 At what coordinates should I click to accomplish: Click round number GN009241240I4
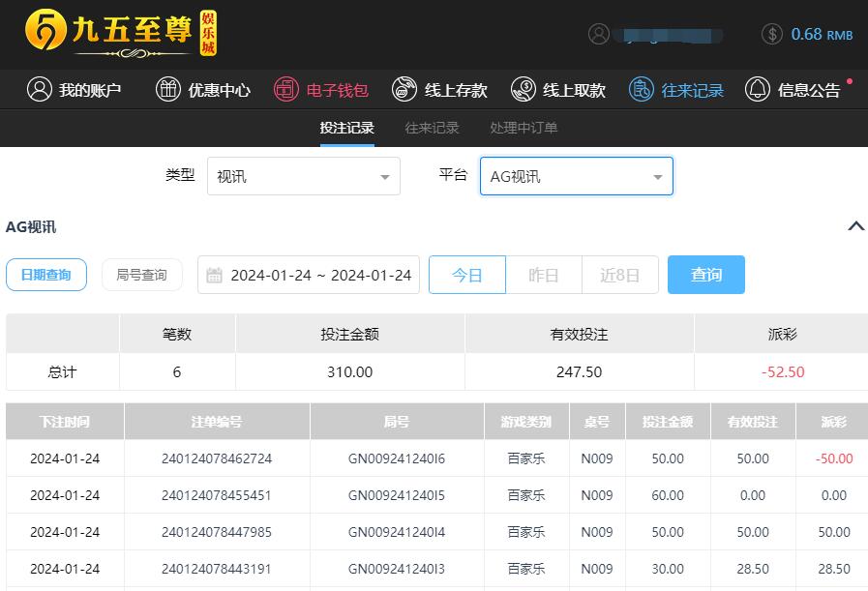point(397,532)
